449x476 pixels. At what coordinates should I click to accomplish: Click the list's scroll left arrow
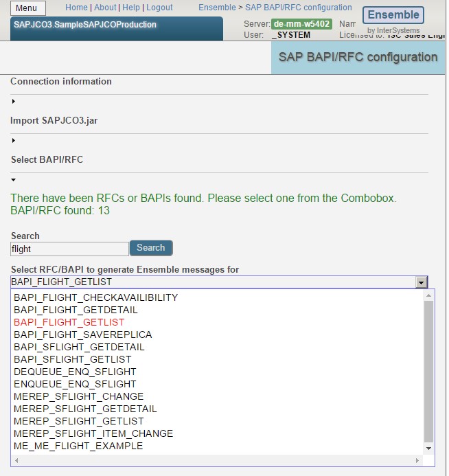[x=16, y=460]
